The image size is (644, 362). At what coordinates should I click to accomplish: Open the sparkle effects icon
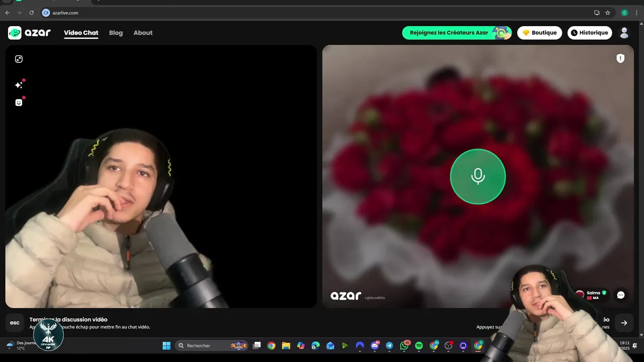[19, 85]
